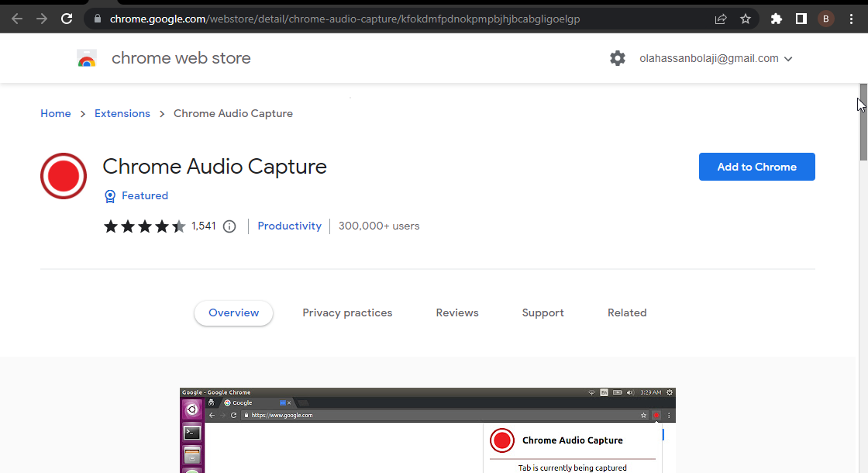Open Extensions in the breadcrumb
Viewport: 868px width, 473px height.
click(122, 113)
